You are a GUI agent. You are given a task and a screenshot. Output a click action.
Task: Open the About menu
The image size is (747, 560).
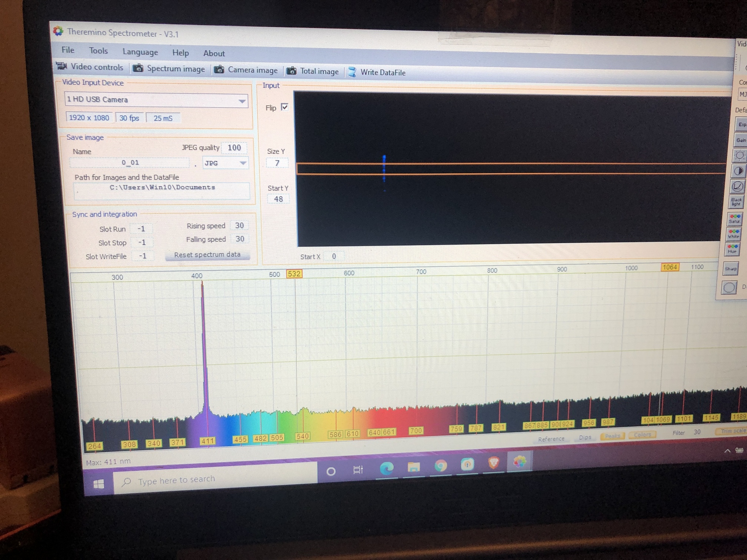(x=214, y=53)
